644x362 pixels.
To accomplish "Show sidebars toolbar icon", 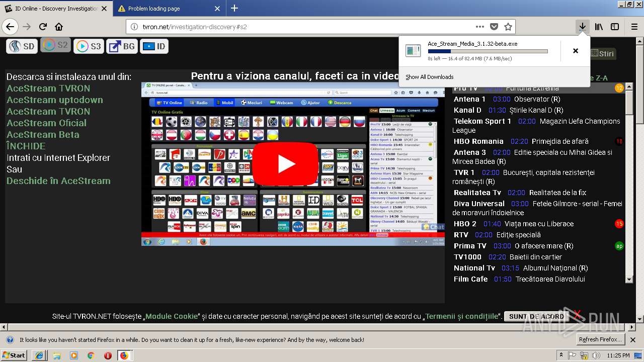I will pyautogui.click(x=615, y=27).
